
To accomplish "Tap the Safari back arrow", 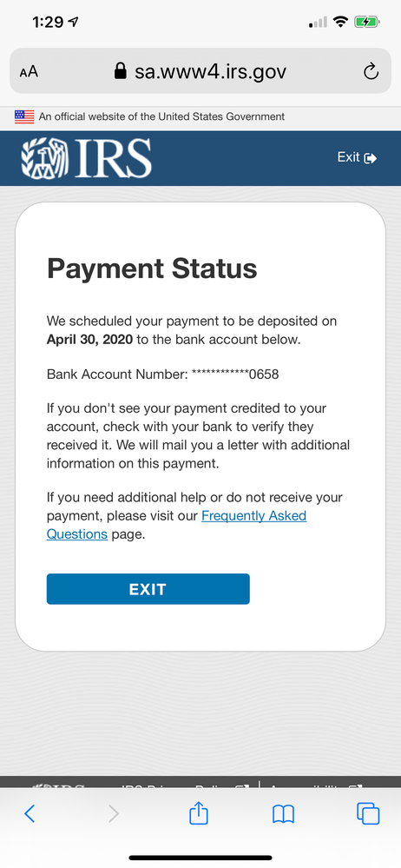I will 30,813.
